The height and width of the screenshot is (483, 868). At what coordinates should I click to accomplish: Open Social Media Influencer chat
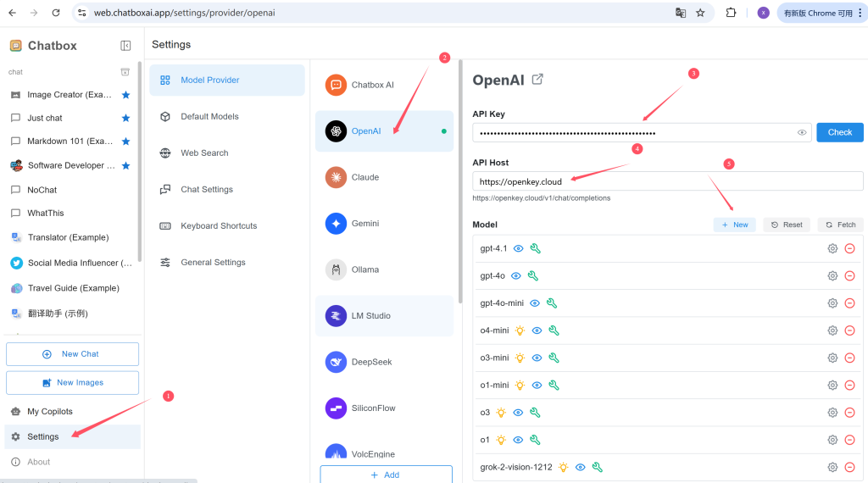point(72,263)
